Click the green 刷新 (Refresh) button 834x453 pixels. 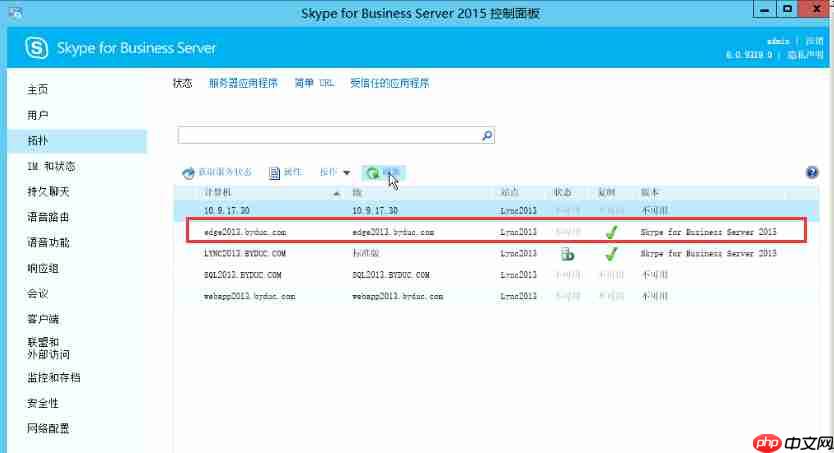(383, 172)
